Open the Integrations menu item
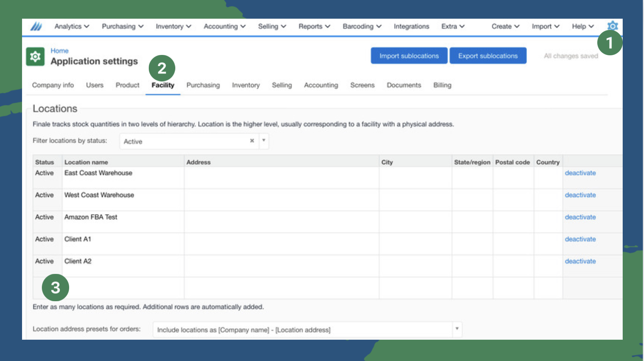This screenshot has height=361, width=644. pyautogui.click(x=412, y=27)
